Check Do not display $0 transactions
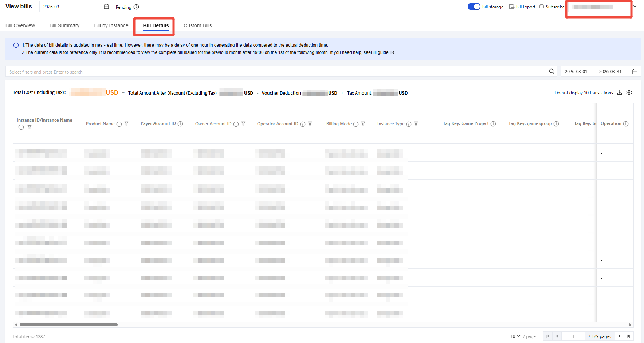 coord(550,92)
